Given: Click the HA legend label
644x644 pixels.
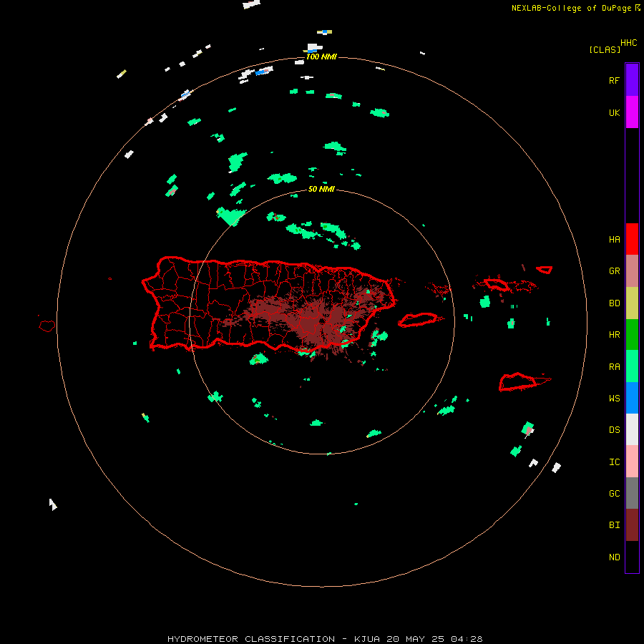Looking at the screenshot, I should (x=614, y=239).
